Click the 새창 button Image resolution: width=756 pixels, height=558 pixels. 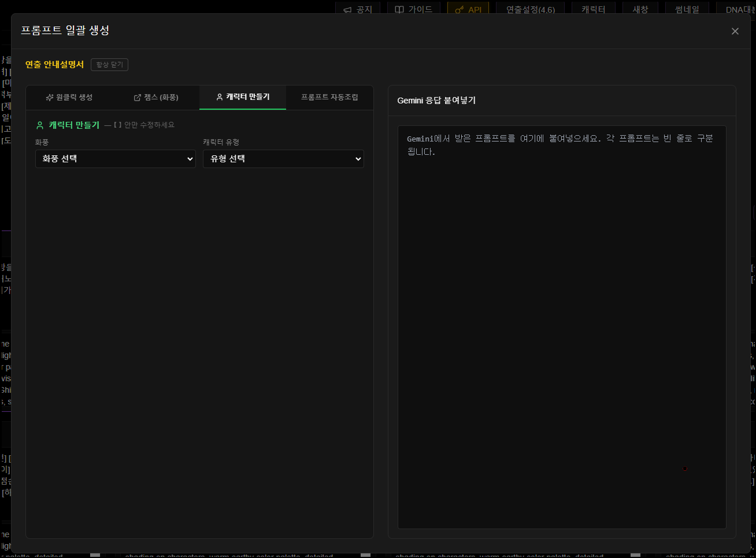(x=640, y=10)
